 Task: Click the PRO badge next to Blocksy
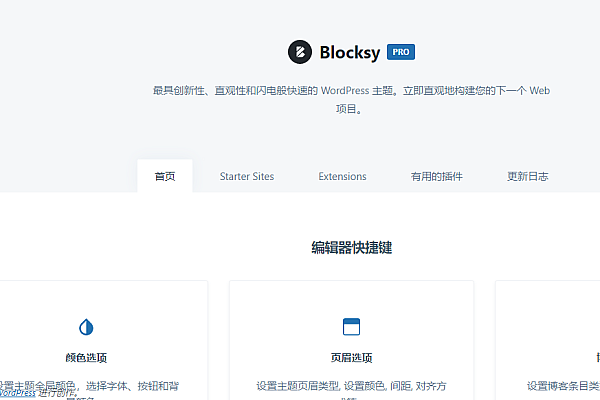click(401, 52)
